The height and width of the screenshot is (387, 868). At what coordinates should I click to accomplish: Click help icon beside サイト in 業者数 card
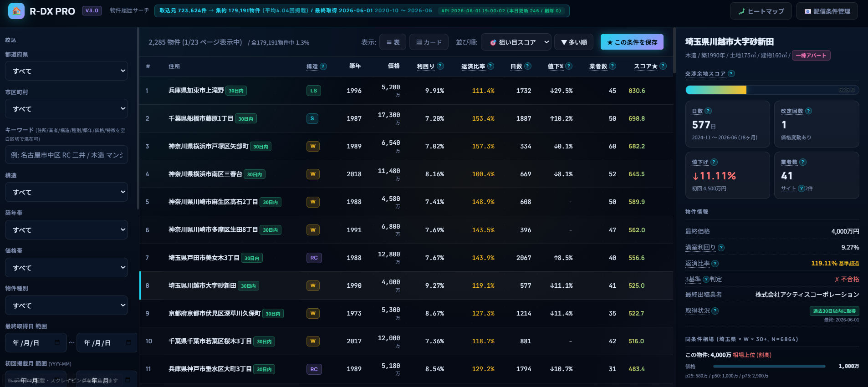tap(801, 188)
